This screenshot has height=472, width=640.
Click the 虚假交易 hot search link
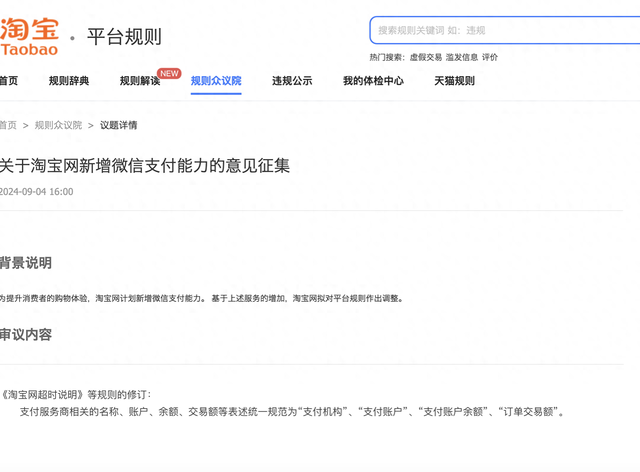(x=425, y=57)
